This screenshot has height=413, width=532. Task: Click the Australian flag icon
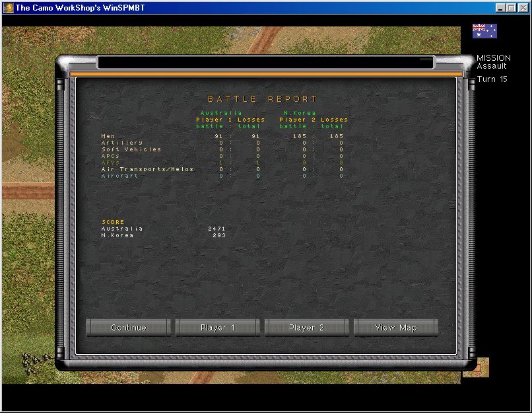pyautogui.click(x=484, y=30)
